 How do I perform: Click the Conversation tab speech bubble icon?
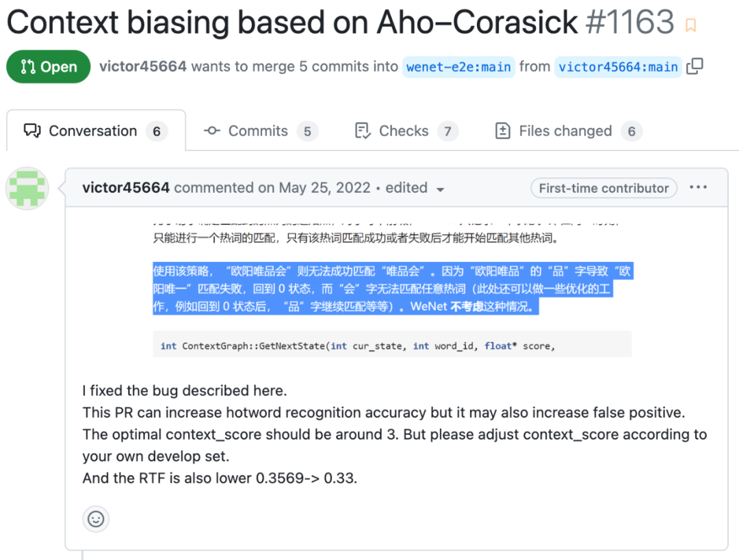32,131
